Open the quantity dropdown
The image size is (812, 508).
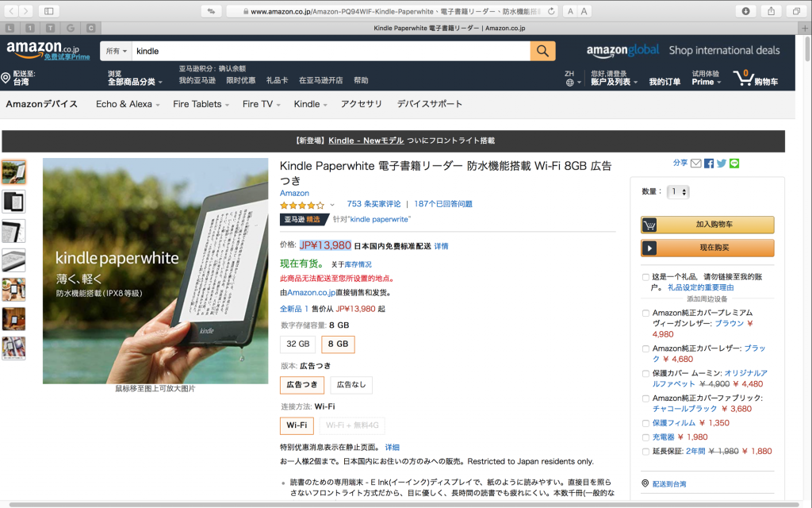pyautogui.click(x=678, y=192)
